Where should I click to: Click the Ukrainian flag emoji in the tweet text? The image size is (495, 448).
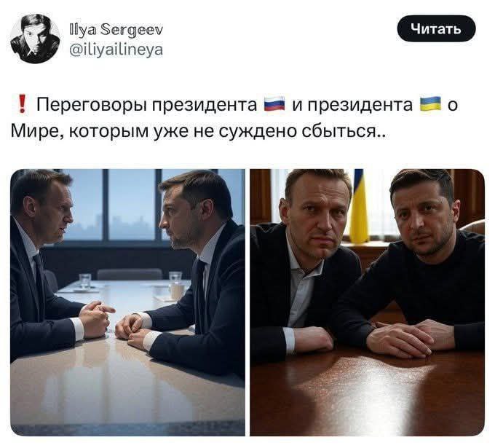(430, 103)
